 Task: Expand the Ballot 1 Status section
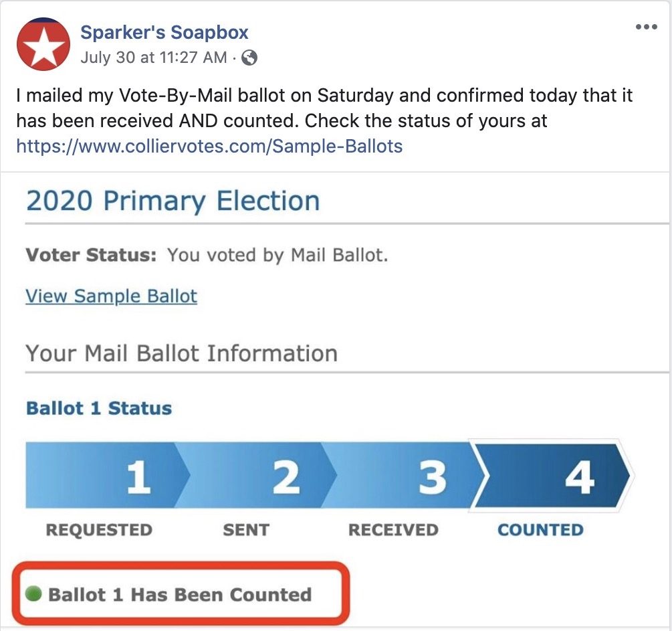[x=98, y=408]
